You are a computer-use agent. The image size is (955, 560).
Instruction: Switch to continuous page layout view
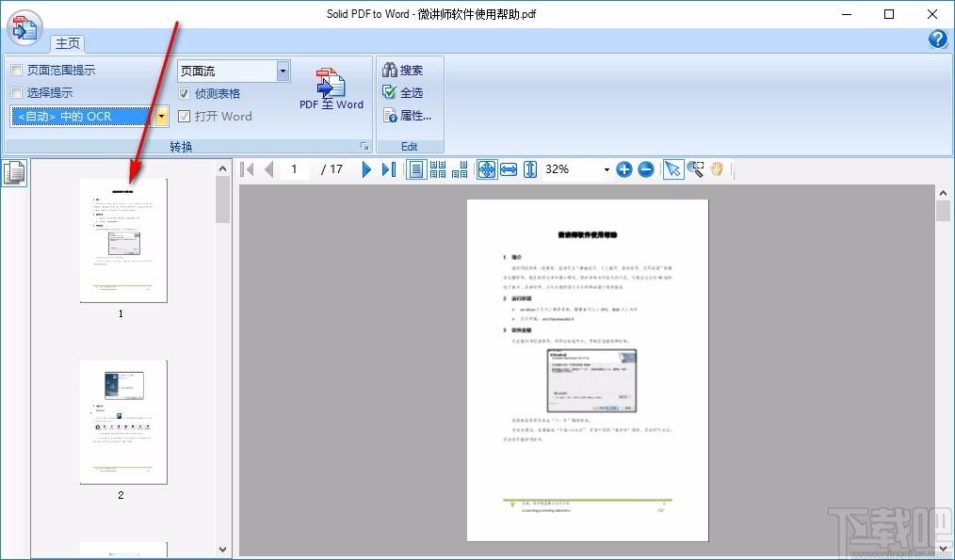(x=438, y=169)
